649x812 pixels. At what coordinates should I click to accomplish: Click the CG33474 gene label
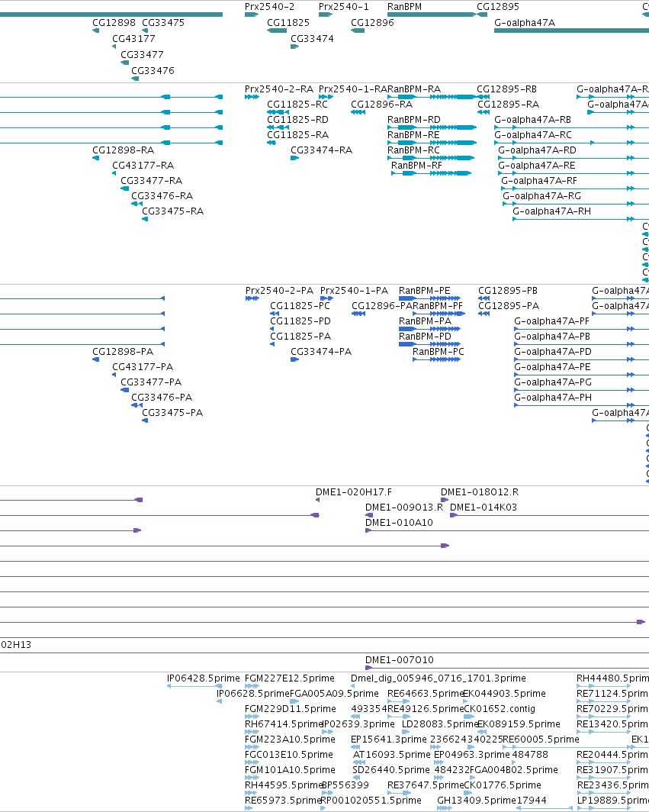pos(312,39)
